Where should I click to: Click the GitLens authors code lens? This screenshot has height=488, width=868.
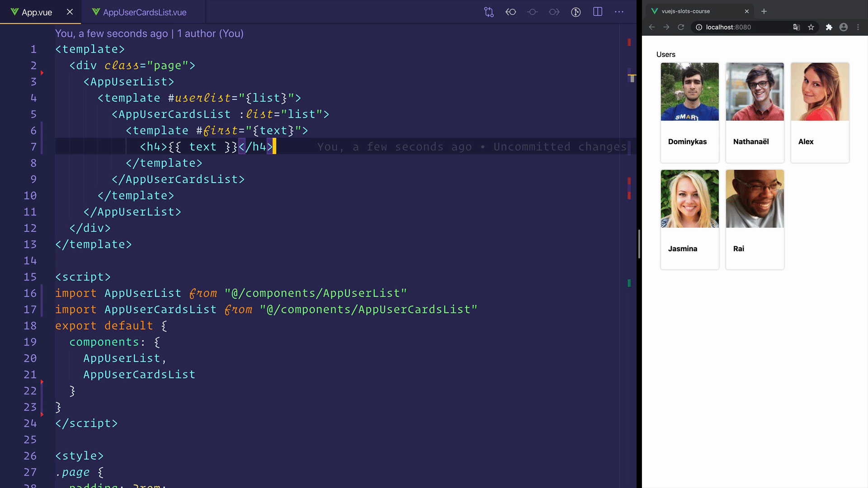point(149,33)
